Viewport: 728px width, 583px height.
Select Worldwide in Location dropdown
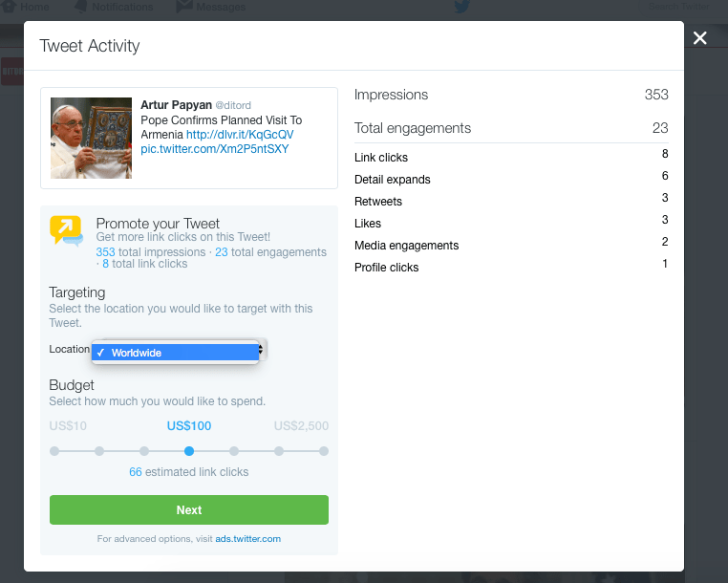(175, 353)
